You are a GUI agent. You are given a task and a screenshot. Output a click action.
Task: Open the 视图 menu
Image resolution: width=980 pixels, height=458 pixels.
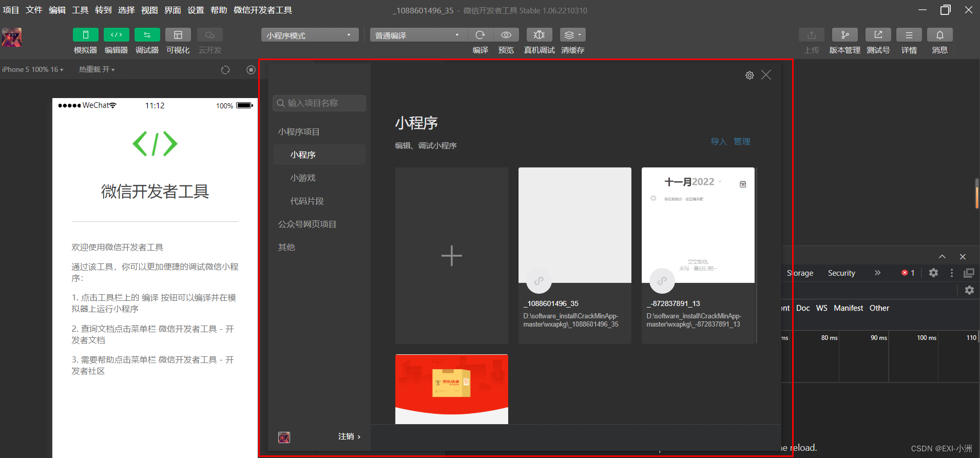[x=149, y=10]
